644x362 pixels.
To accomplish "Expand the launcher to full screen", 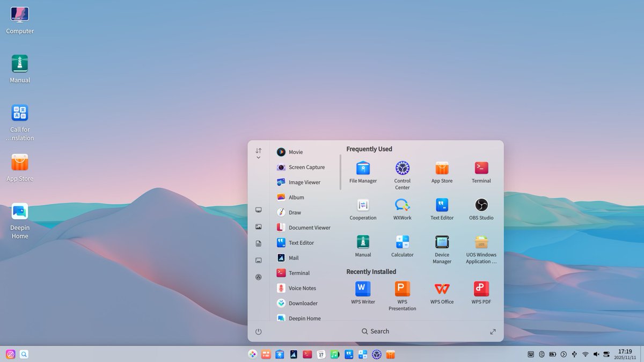I will pyautogui.click(x=493, y=331).
